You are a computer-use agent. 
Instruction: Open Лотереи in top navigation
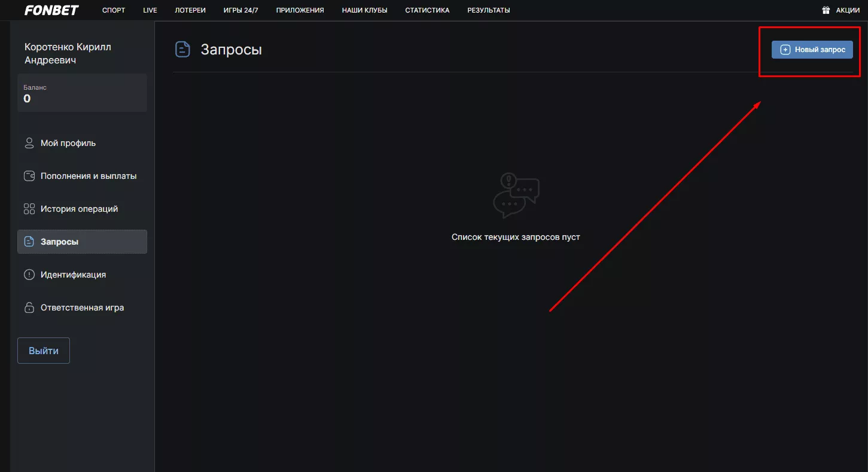pyautogui.click(x=190, y=10)
